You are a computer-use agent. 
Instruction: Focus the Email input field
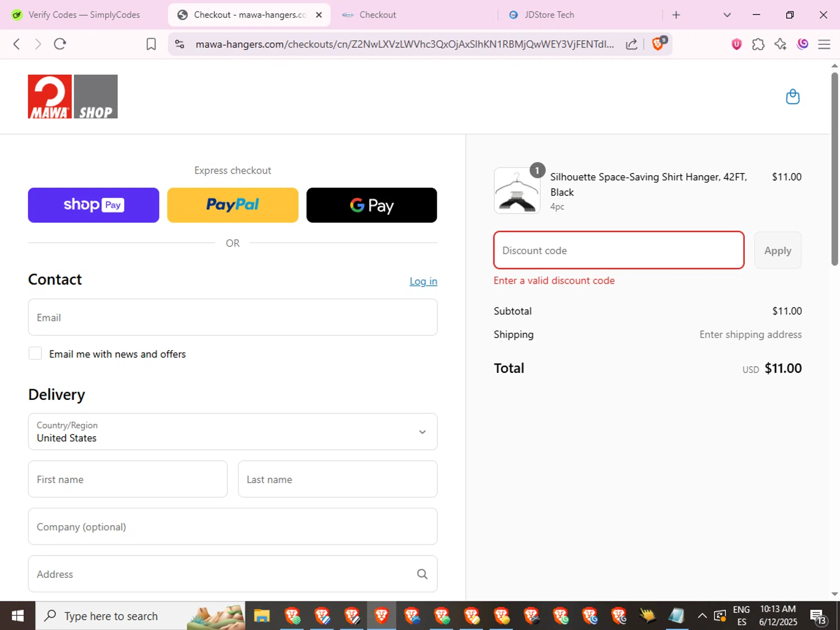(x=232, y=318)
